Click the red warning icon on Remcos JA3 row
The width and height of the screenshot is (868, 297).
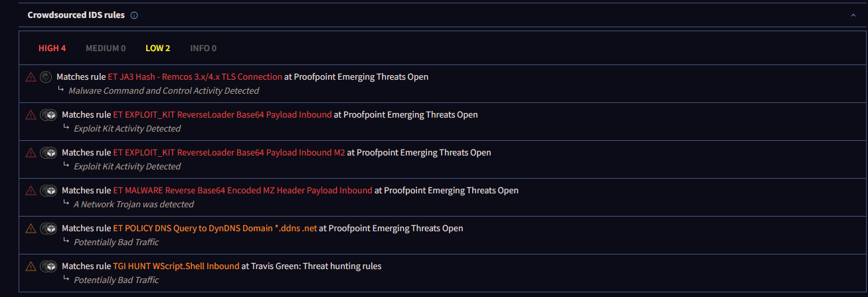[31, 77]
